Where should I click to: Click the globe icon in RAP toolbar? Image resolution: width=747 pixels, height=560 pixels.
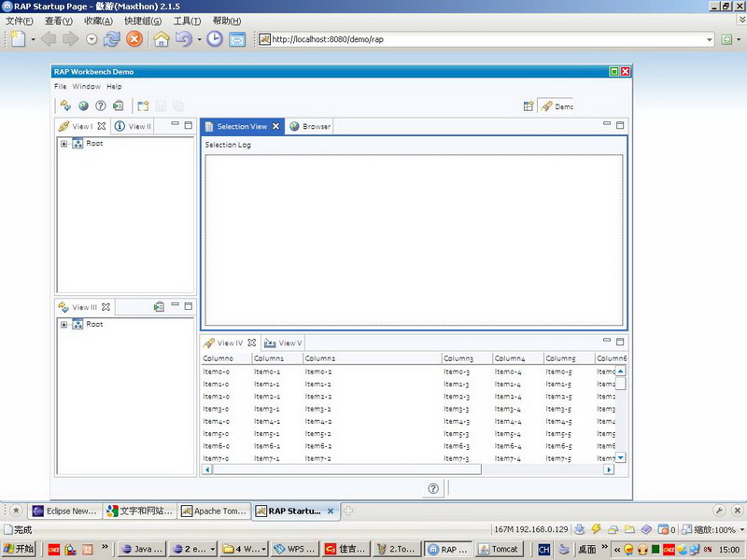click(83, 105)
